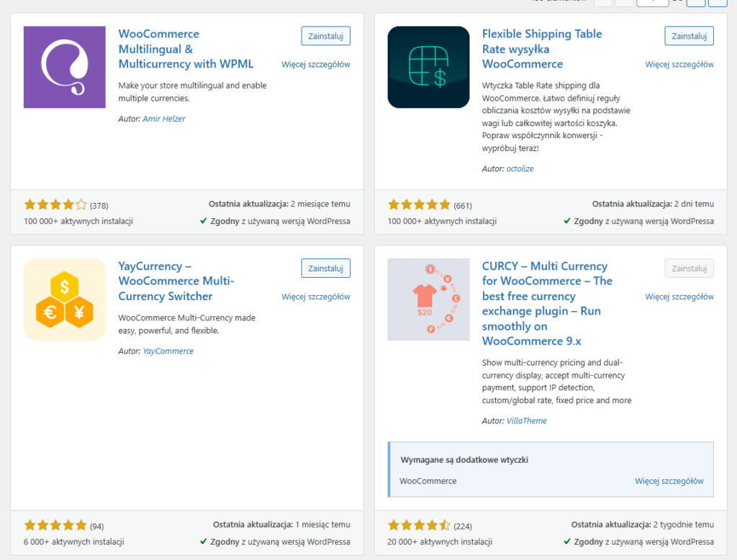737x560 pixels.
Task: Open author octolize's link
Action: (x=520, y=168)
